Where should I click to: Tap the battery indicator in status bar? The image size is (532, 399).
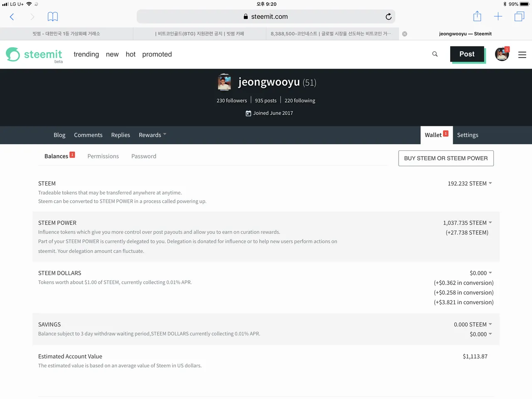click(524, 4)
